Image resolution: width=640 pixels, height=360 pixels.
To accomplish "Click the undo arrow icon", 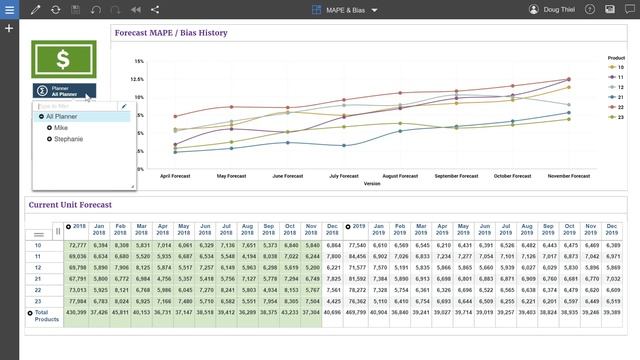I will [96, 10].
